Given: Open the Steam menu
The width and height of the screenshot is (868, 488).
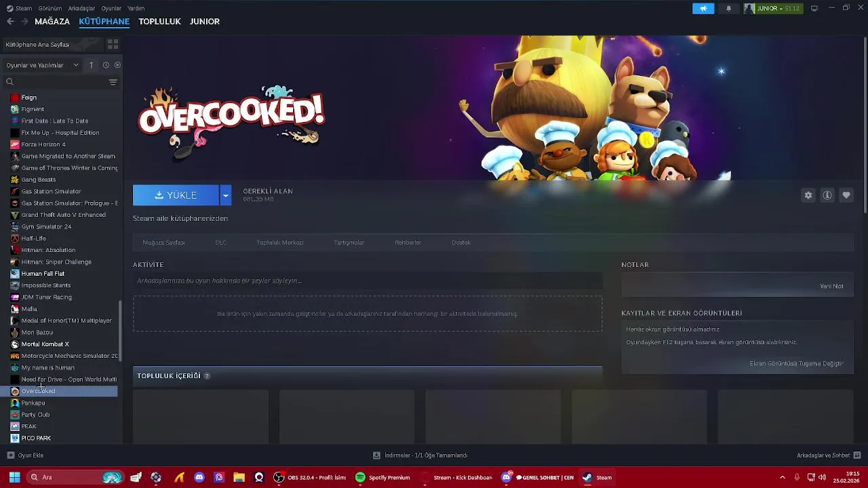Looking at the screenshot, I should coord(20,8).
